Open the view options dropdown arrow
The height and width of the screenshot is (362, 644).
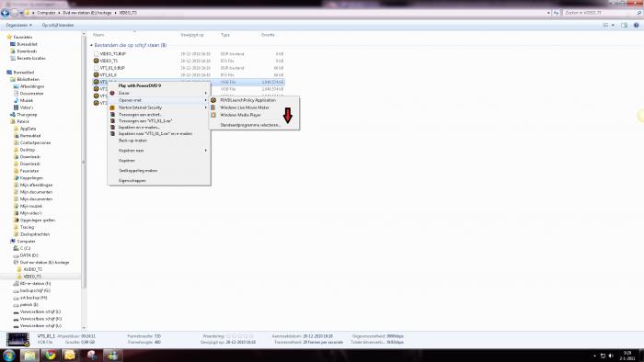click(x=613, y=25)
